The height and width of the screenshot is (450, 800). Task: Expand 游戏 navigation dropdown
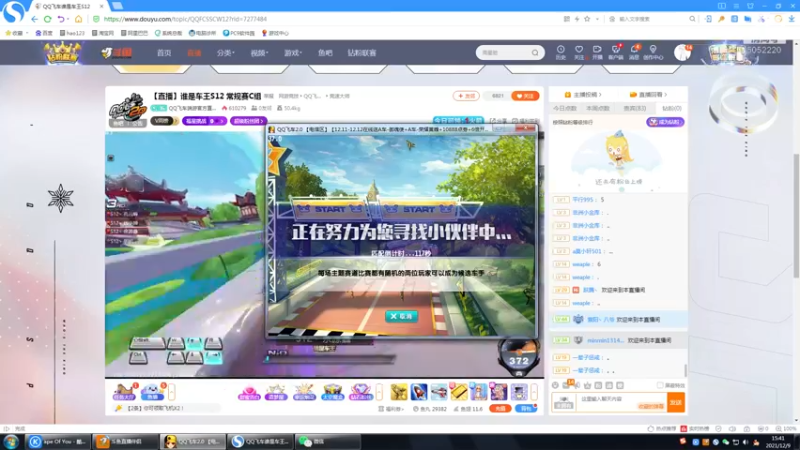[293, 53]
